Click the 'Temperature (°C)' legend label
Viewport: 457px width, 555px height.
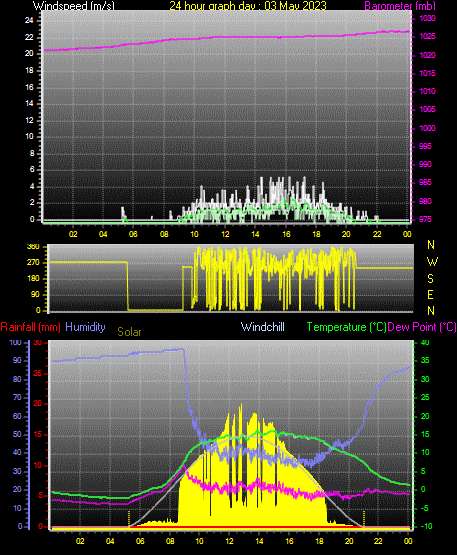pos(347,327)
